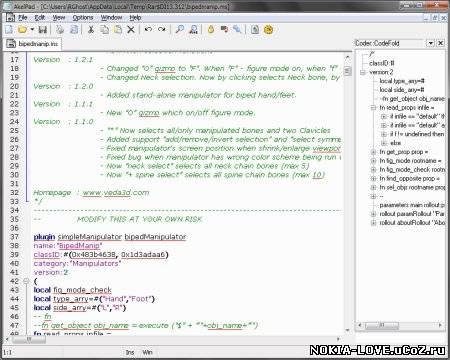This screenshot has width=450, height=360.
Task: Open the Options menu
Action: tap(83, 17)
